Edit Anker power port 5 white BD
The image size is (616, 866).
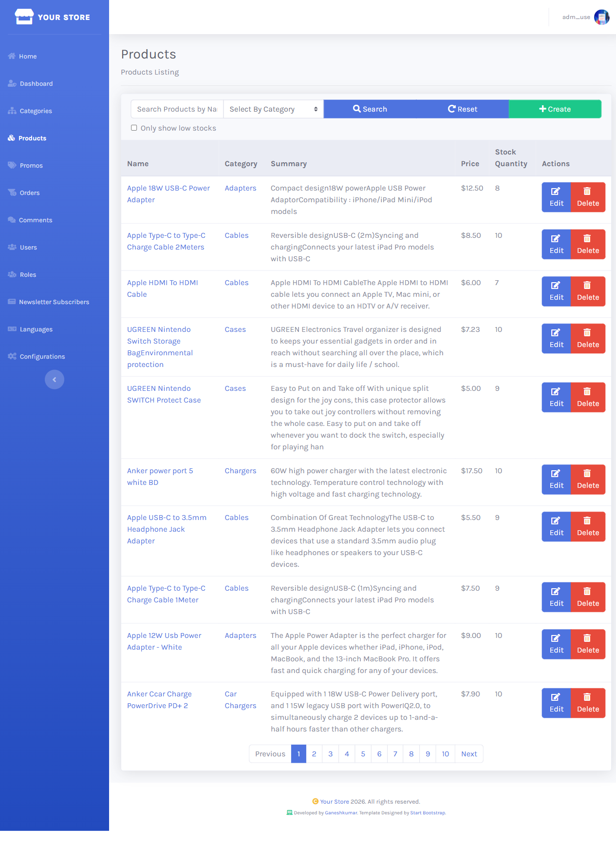pyautogui.click(x=556, y=480)
